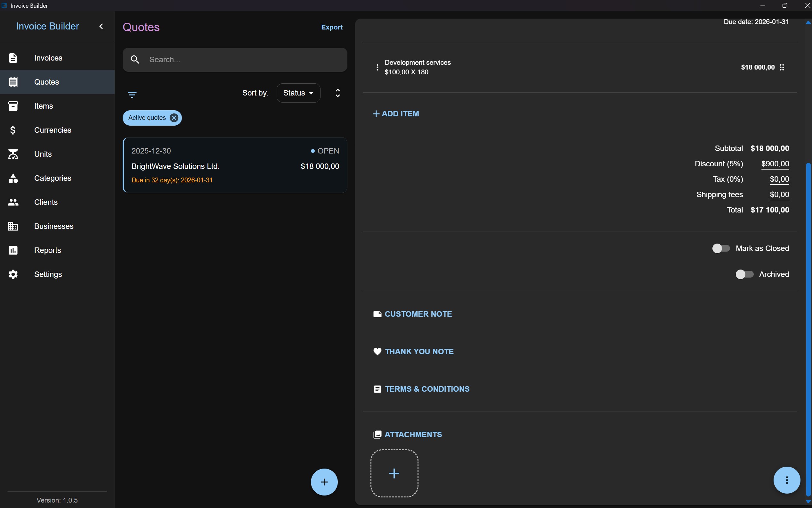Image resolution: width=812 pixels, height=508 pixels.
Task: Expand the Customer Note section
Action: click(413, 314)
